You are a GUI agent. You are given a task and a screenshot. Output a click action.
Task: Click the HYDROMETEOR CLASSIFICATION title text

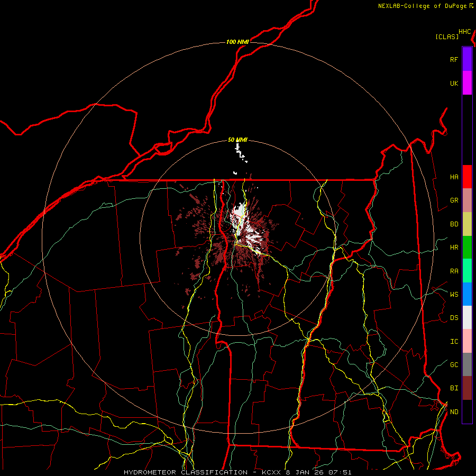click(186, 472)
